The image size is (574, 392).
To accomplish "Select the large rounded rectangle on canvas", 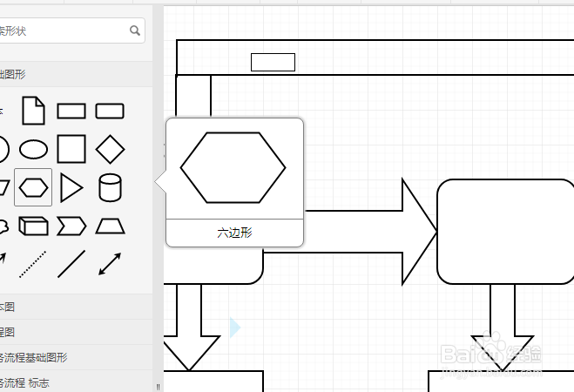I will (505, 232).
